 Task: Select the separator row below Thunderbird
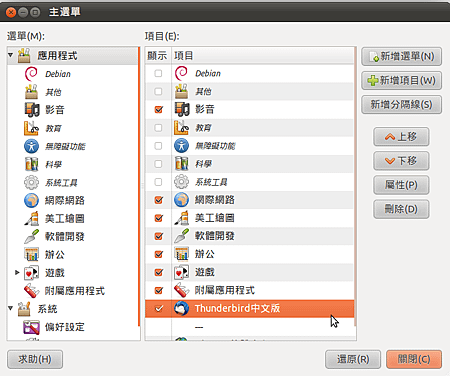249,327
